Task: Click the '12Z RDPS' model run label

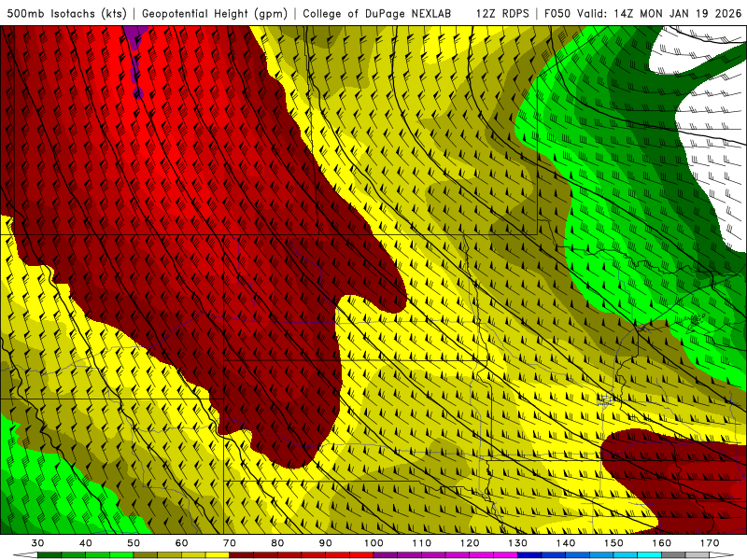Action: click(502, 13)
